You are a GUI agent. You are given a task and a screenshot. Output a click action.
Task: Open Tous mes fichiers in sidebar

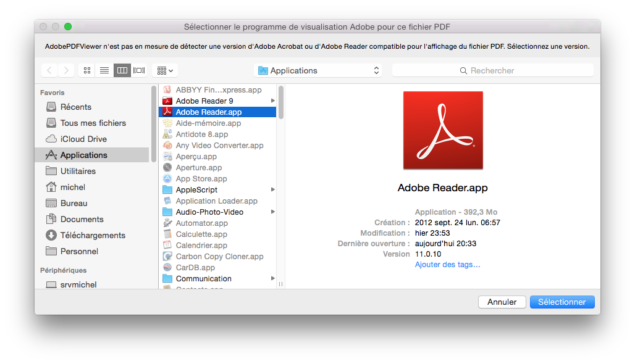tap(92, 123)
